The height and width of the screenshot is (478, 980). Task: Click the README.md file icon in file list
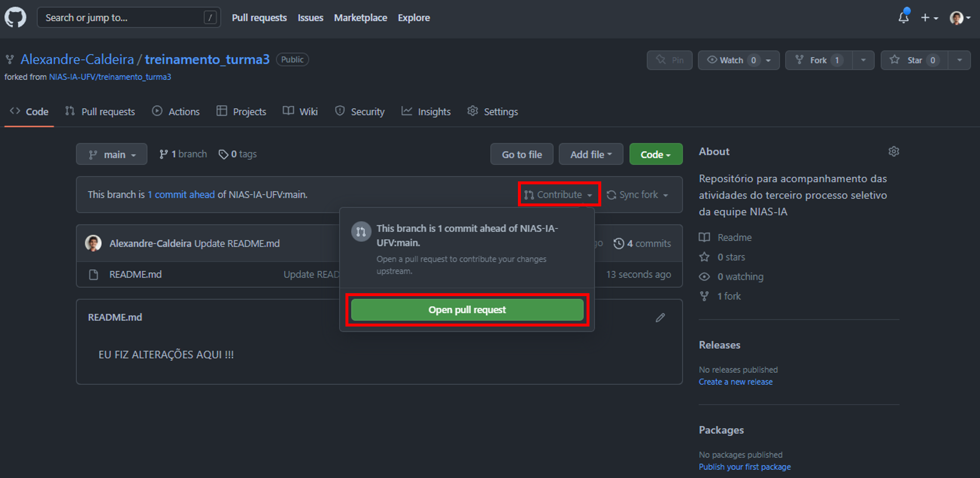pos(94,275)
